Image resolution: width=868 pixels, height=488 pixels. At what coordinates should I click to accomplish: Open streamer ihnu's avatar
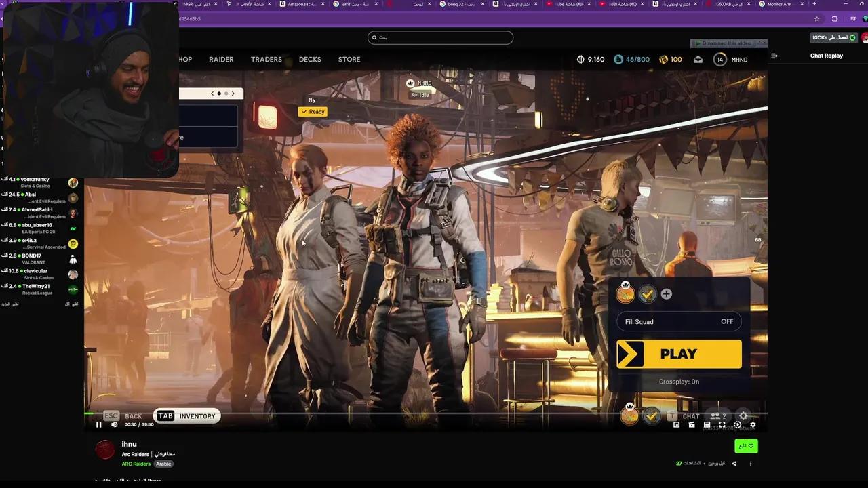click(x=104, y=449)
